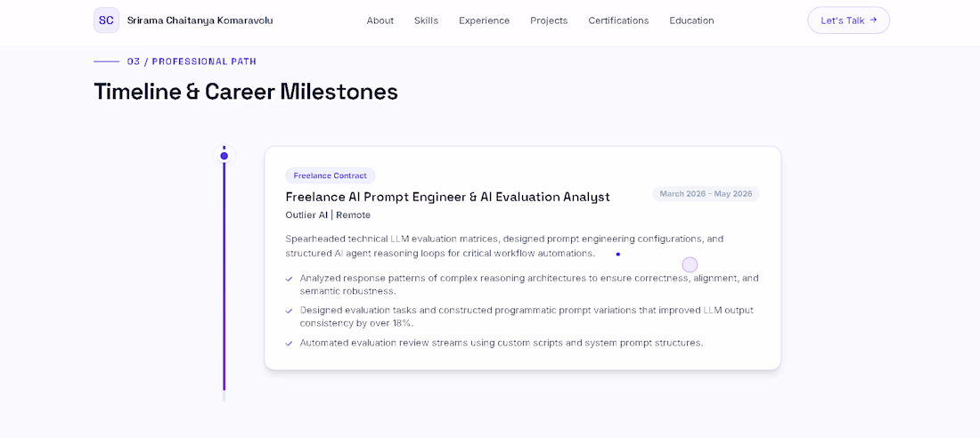The height and width of the screenshot is (438, 980).
Task: Click the Srirama Chaitanya Komaravolu name
Action: click(x=200, y=20)
